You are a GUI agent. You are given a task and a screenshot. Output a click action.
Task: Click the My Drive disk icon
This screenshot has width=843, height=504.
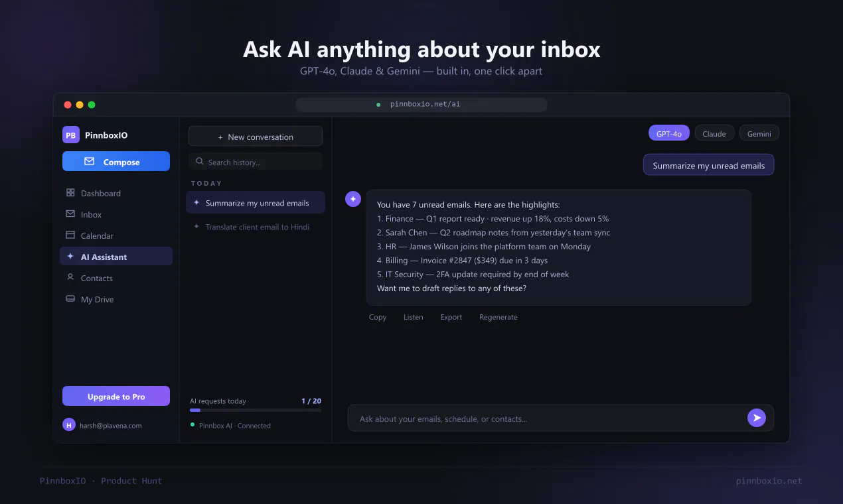click(x=70, y=299)
